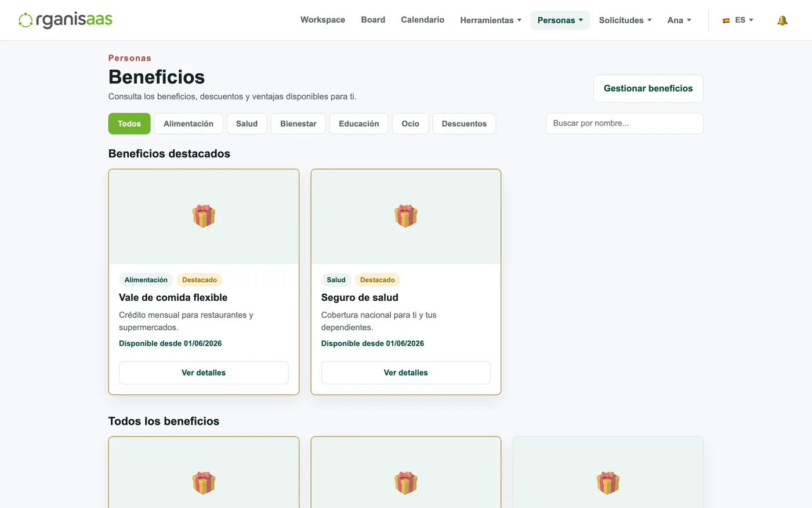
Task: Show Bienestar benefits
Action: coord(298,124)
